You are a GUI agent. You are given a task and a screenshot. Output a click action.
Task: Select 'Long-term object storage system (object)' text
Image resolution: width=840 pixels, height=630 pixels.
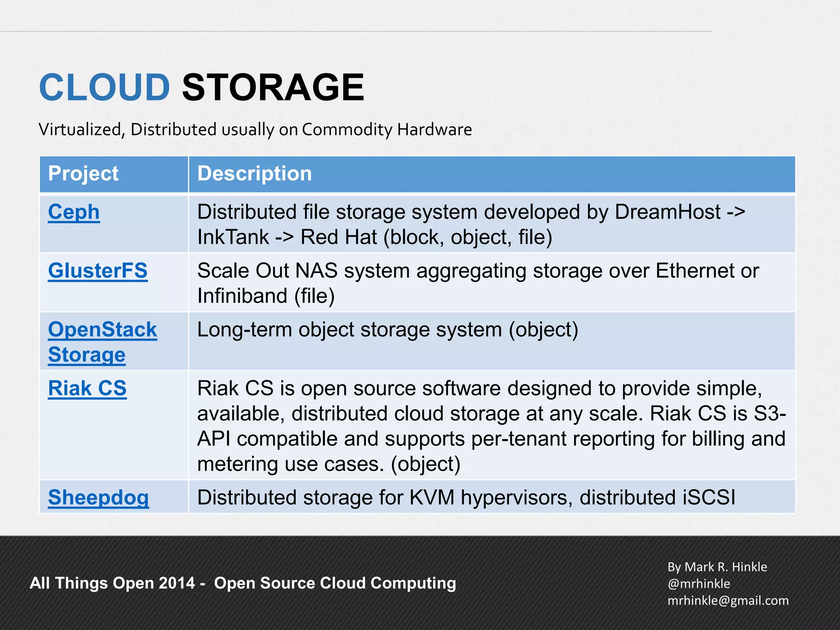pos(388,330)
